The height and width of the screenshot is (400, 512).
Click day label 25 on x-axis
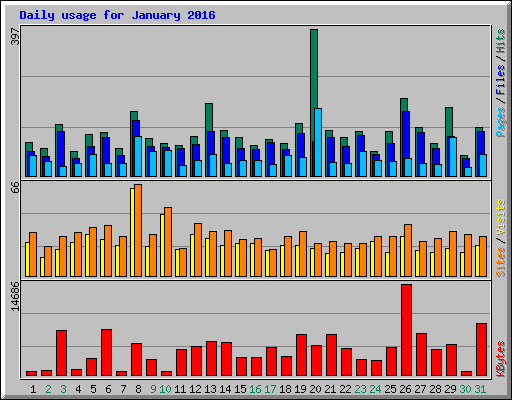[x=390, y=389]
